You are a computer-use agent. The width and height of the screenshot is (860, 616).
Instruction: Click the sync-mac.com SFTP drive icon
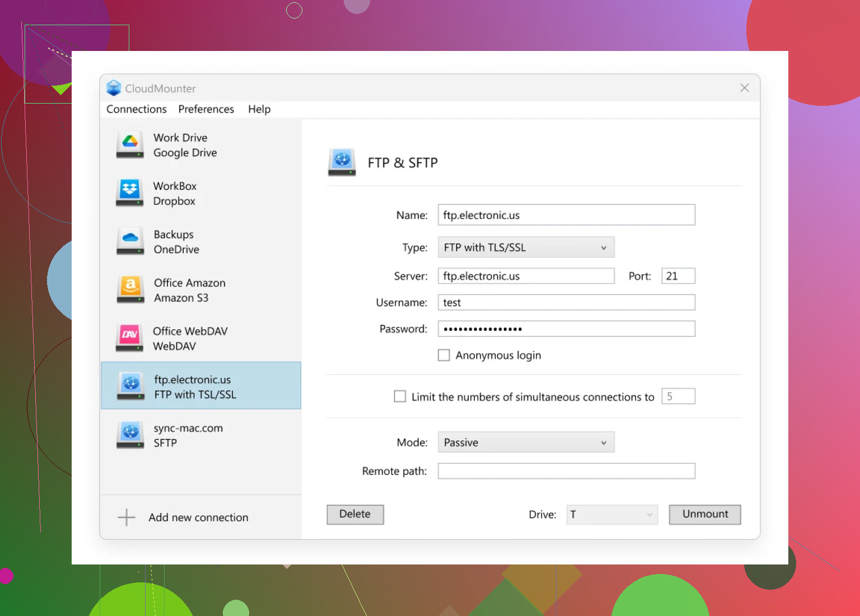pos(130,435)
